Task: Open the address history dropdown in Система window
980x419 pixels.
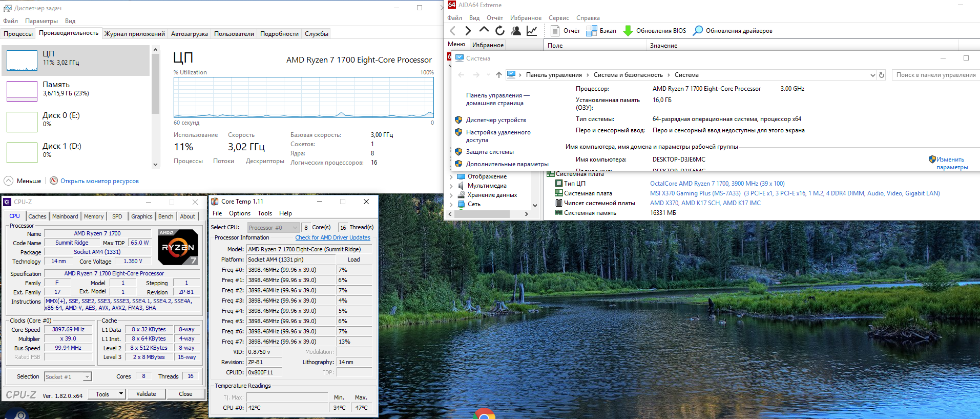Action: point(873,75)
